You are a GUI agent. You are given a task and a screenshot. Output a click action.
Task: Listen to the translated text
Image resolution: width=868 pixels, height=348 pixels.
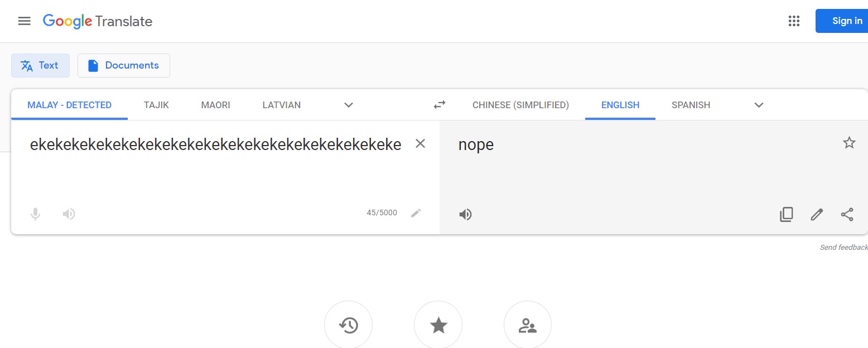[x=465, y=214]
